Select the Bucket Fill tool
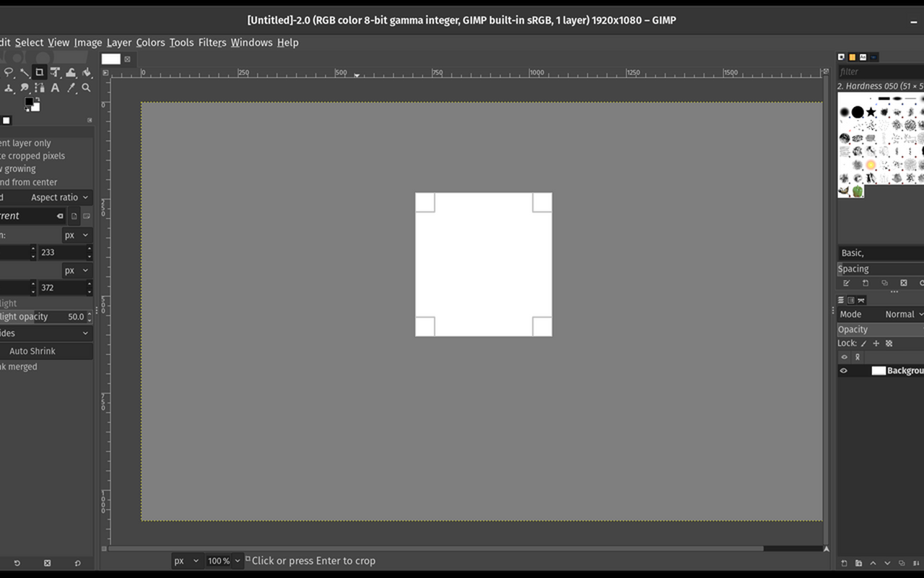 (x=87, y=72)
